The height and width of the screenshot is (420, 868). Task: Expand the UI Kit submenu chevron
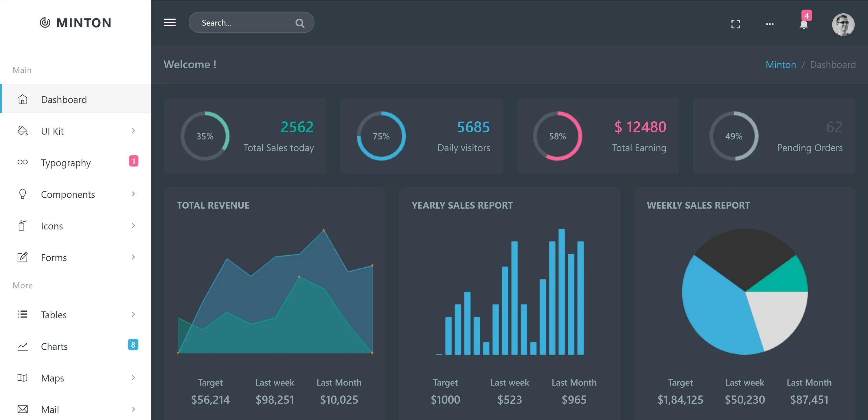tap(133, 131)
